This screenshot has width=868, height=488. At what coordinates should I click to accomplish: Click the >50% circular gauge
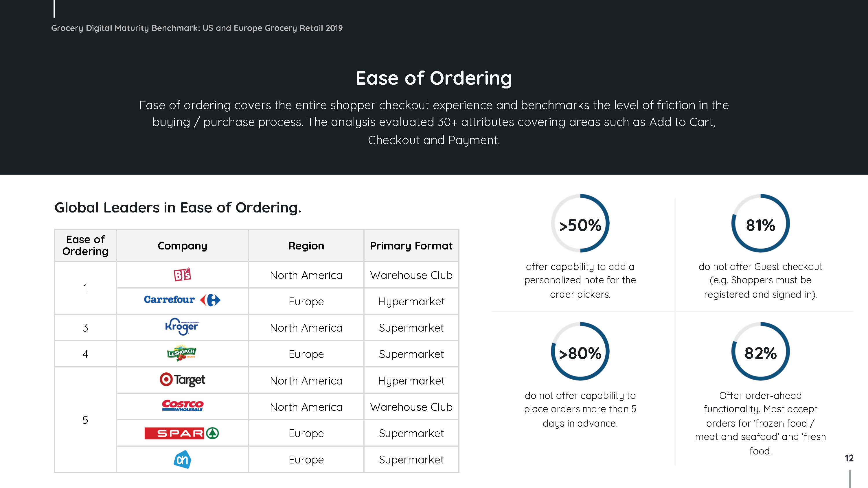coord(580,223)
